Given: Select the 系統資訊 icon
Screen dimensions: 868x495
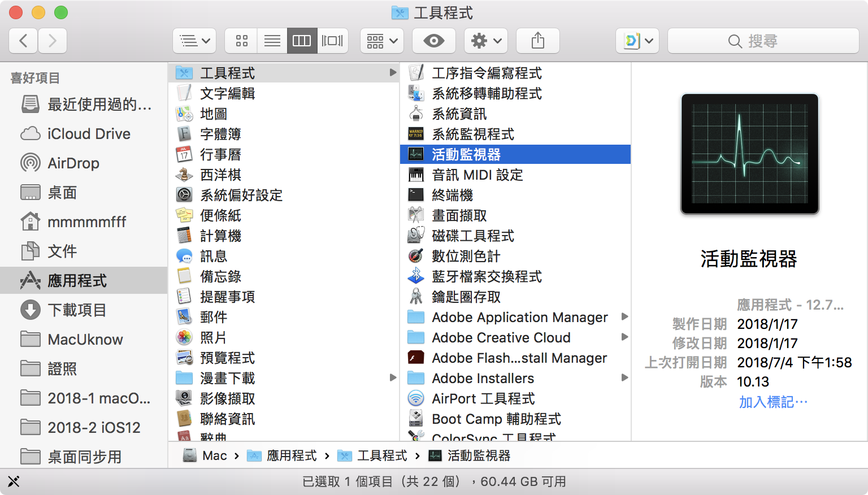Looking at the screenshot, I should (x=416, y=114).
